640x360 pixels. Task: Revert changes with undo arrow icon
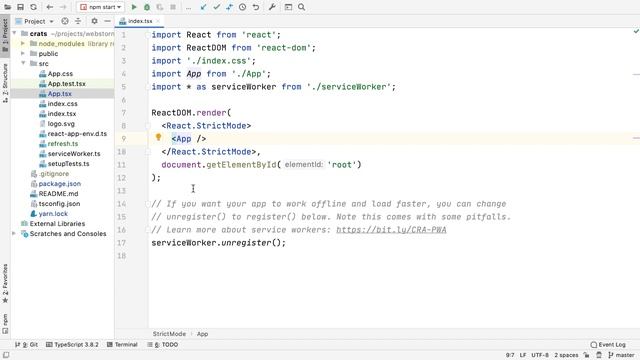256,7
